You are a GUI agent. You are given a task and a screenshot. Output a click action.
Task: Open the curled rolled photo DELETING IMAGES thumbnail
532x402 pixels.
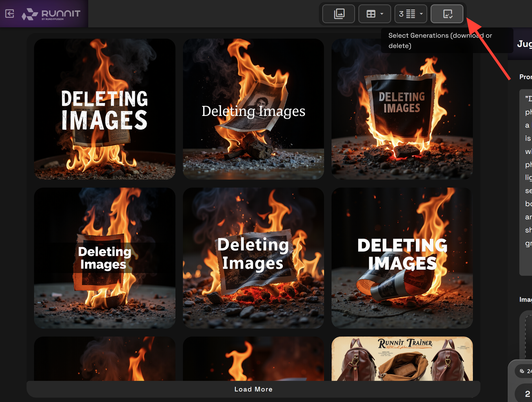tap(402, 258)
